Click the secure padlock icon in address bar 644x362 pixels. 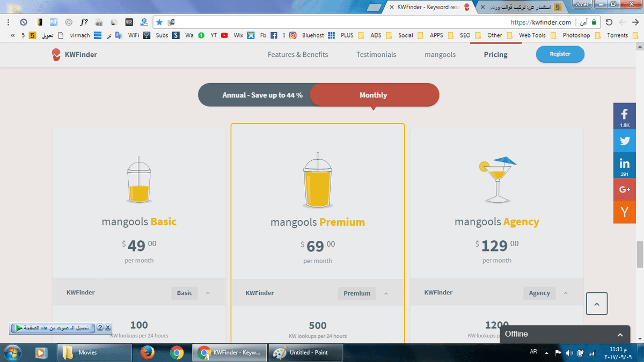594,23
